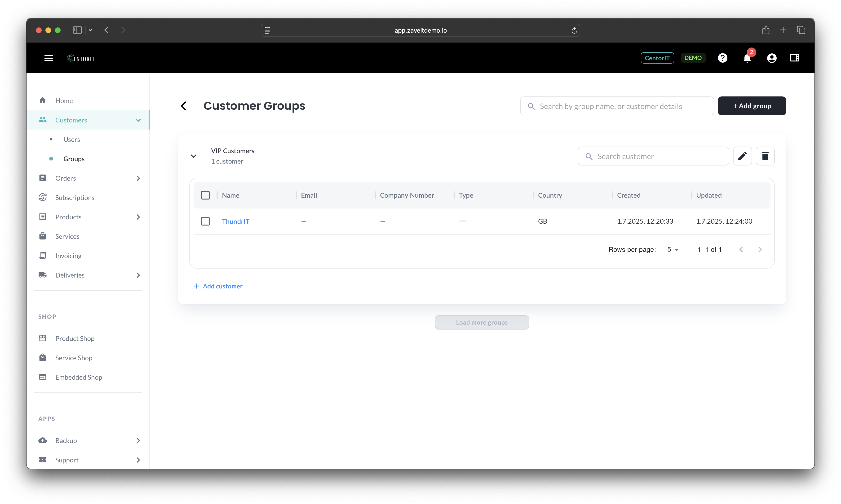841x504 pixels.
Task: Expand the Orders sidebar menu
Action: pyautogui.click(x=138, y=178)
